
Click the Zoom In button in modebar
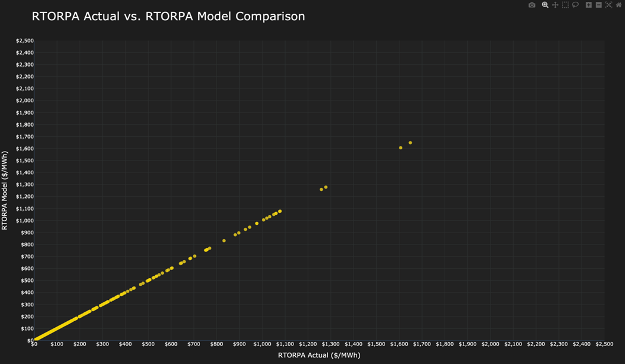[589, 5]
